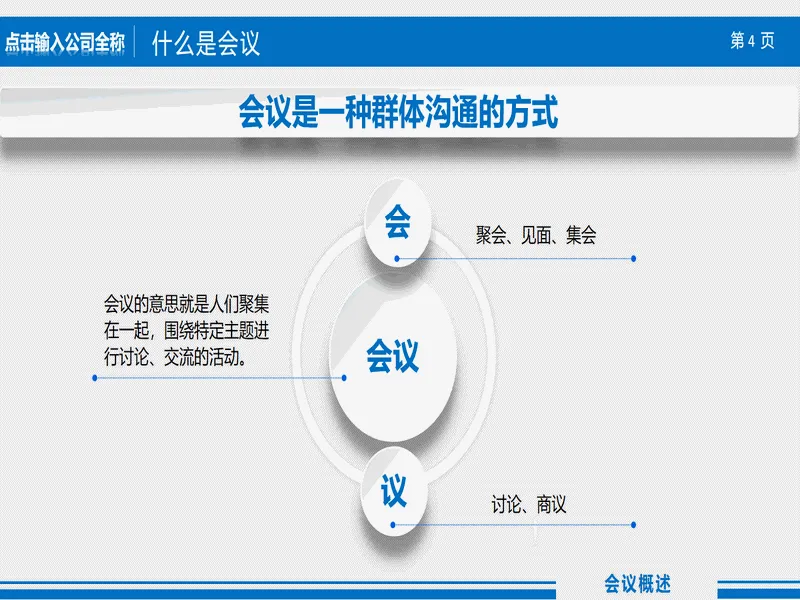This screenshot has width=800, height=600.
Task: Click the small circle labeled '会'
Action: click(x=397, y=221)
